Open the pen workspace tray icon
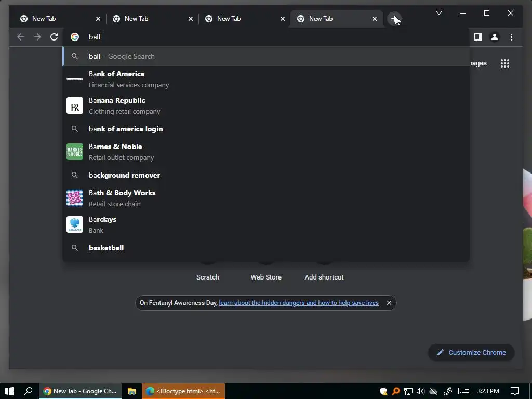The image size is (532, 399). [x=447, y=391]
